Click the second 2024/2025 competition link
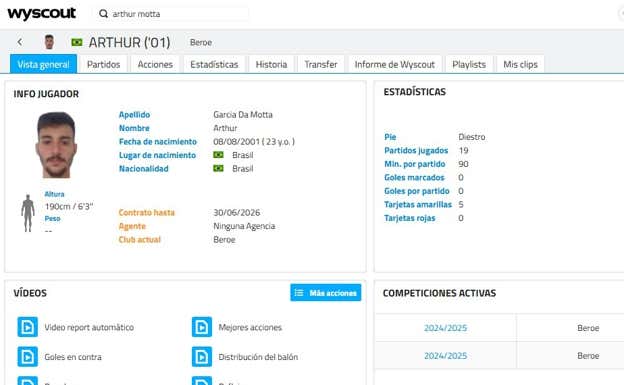This screenshot has height=385, width=624. (445, 356)
